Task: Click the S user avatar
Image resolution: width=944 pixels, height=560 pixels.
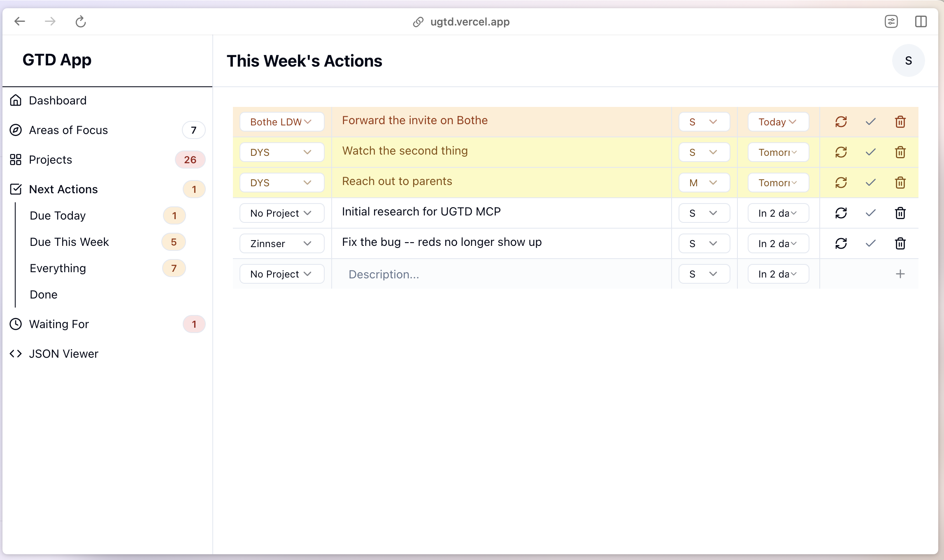Action: point(908,61)
